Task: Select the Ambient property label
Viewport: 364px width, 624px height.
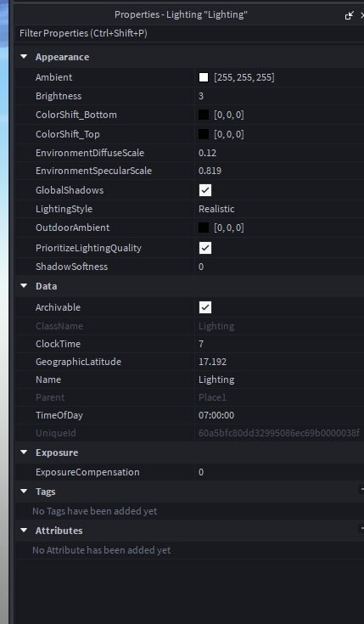Action: coord(53,77)
